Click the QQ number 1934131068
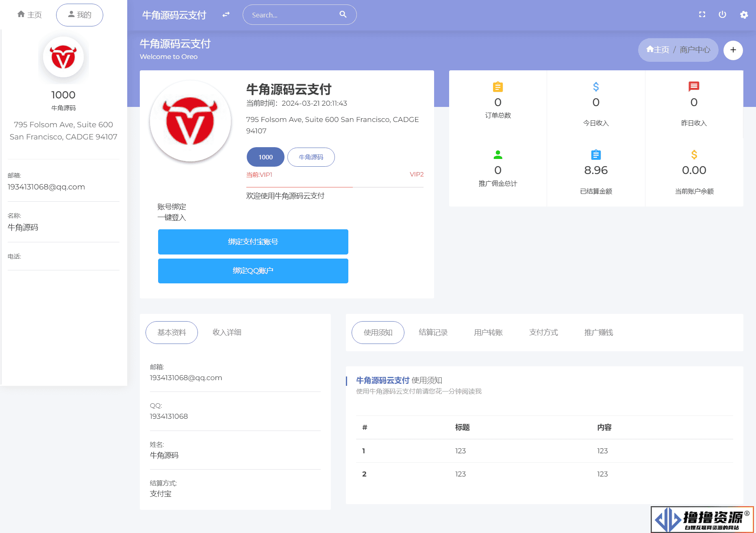The width and height of the screenshot is (756, 533). (169, 416)
